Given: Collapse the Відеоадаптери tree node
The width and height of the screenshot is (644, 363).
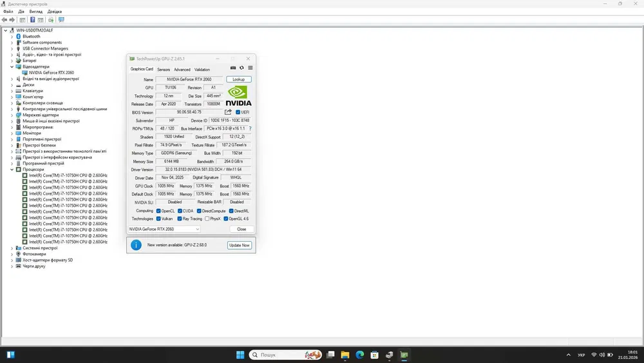Looking at the screenshot, I should click(x=12, y=66).
